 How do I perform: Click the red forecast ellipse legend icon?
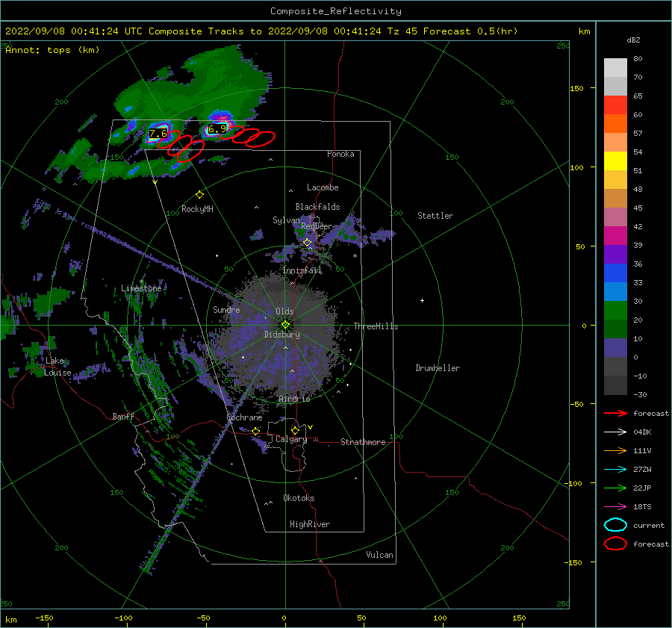pyautogui.click(x=615, y=544)
